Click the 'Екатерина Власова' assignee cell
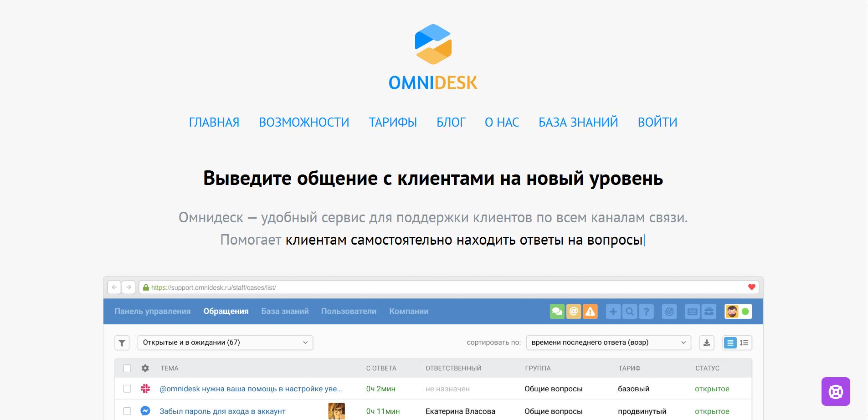Screen dimensions: 868x420 460,411
